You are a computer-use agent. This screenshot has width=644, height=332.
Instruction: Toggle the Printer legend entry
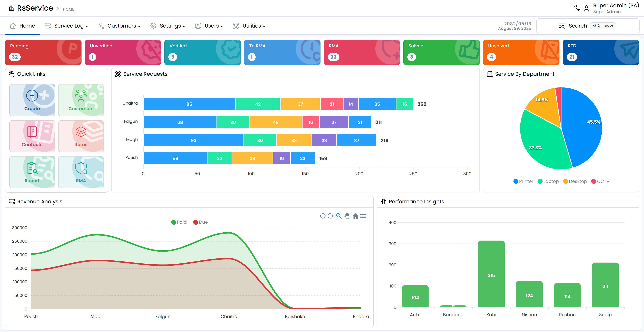pos(523,181)
